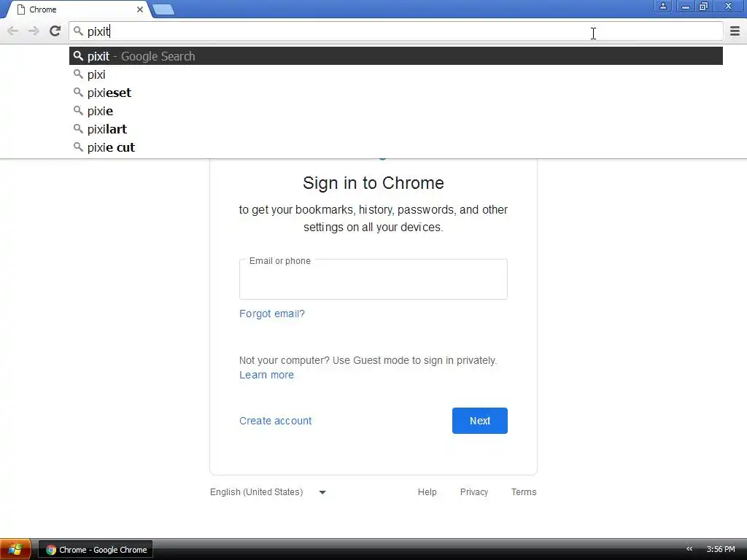Select the 'pixilart' search suggestion

(x=396, y=129)
